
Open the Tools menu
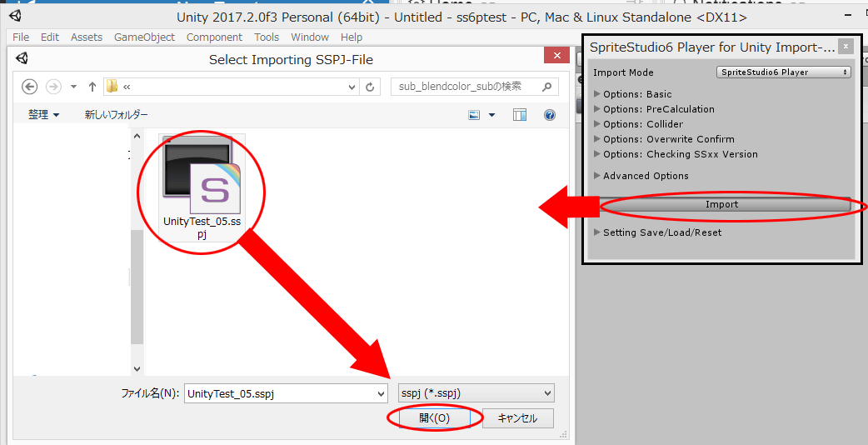coord(267,37)
